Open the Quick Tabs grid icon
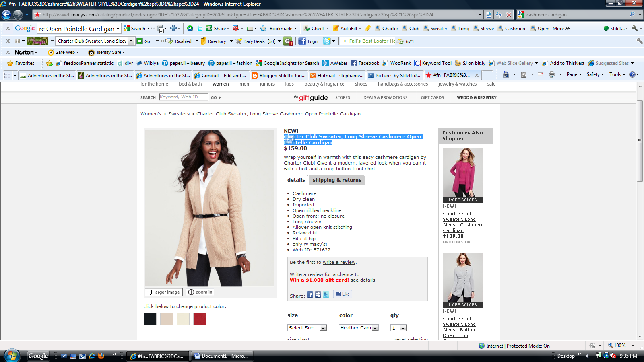Screen dimensions: 644x362 (7, 75)
